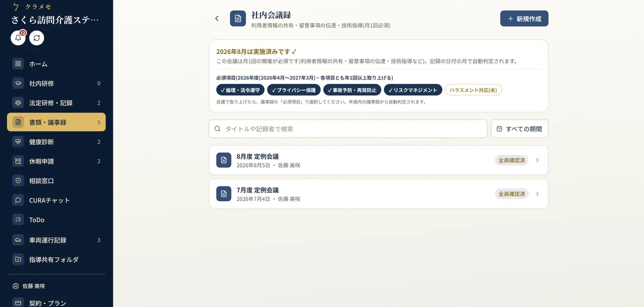644x307 pixels.
Task: Expand the 8月度 定例会議 row chevron
Action: tap(537, 160)
